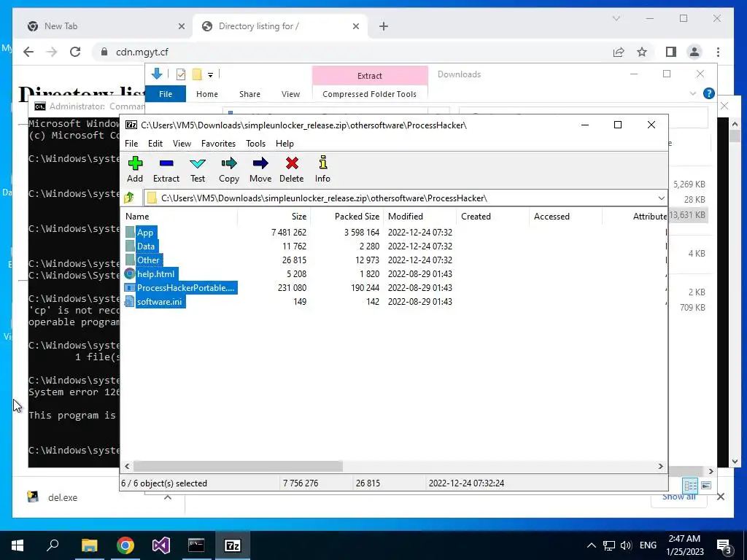Expand del.exe download options chevron
747x560 pixels.
[x=168, y=497]
